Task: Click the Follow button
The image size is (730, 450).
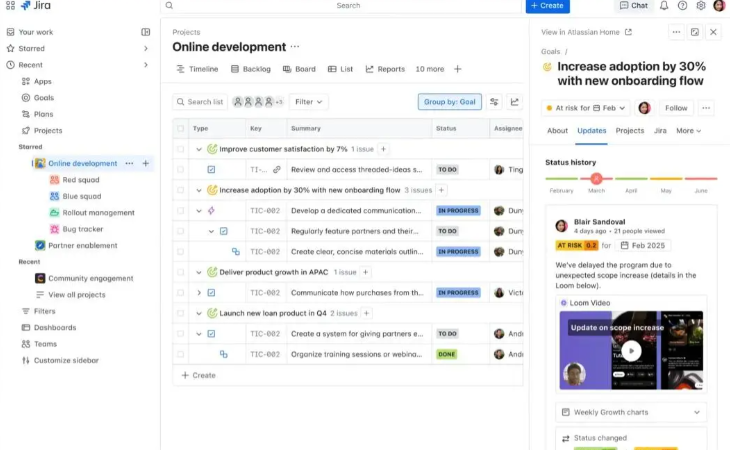Action: [676, 108]
